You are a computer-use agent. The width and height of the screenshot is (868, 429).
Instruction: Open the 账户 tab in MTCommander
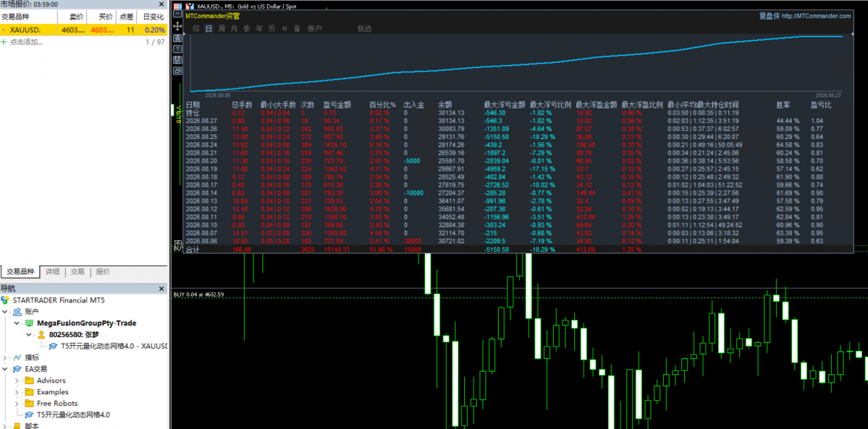pyautogui.click(x=314, y=28)
